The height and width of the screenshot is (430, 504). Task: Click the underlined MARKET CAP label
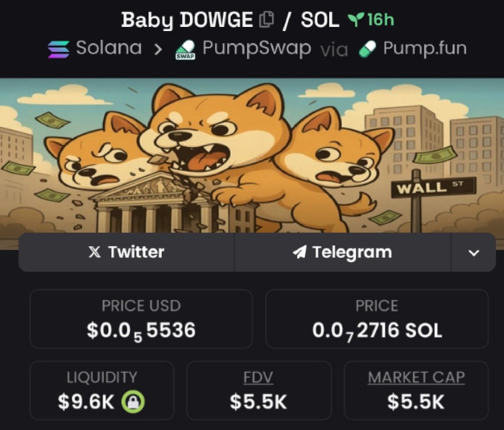click(416, 378)
